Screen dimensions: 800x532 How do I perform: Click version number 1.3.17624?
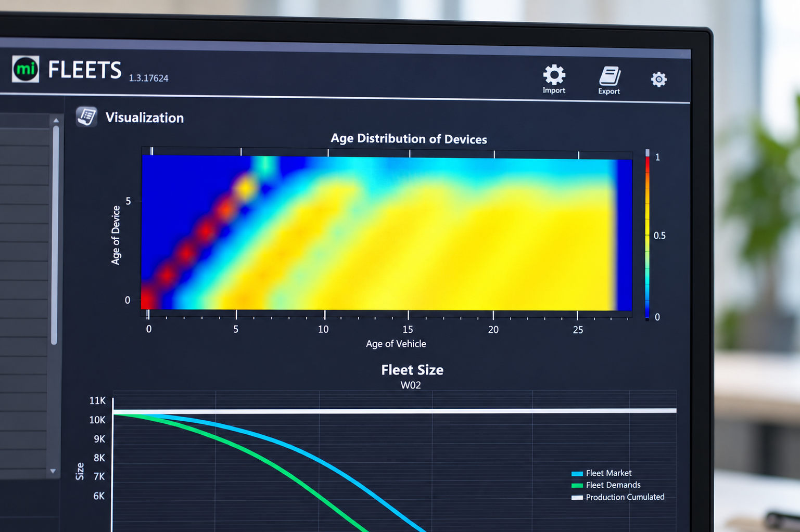click(148, 78)
